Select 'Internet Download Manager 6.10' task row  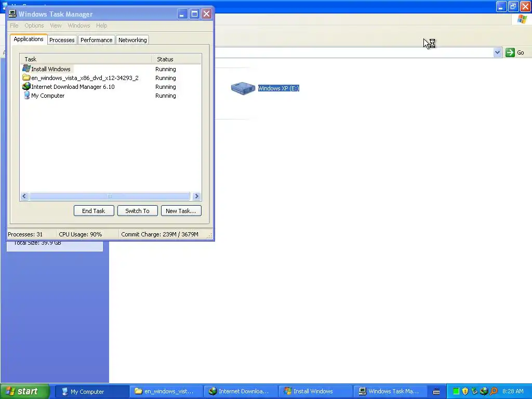click(x=73, y=87)
